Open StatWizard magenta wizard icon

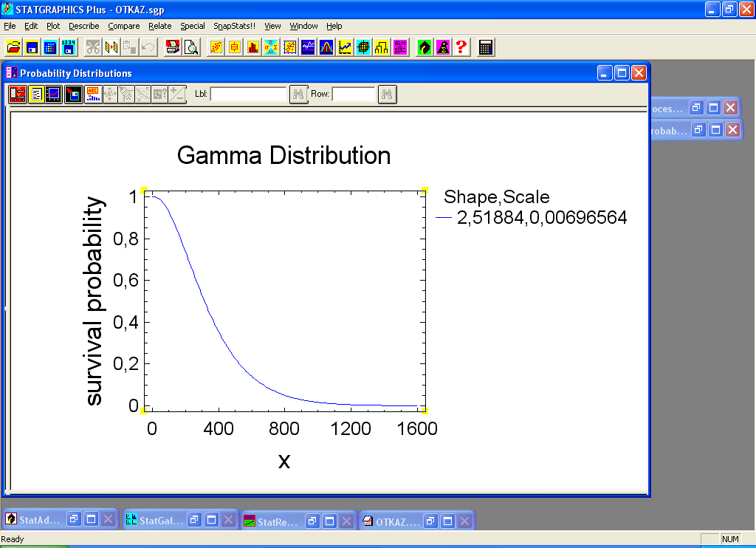443,47
